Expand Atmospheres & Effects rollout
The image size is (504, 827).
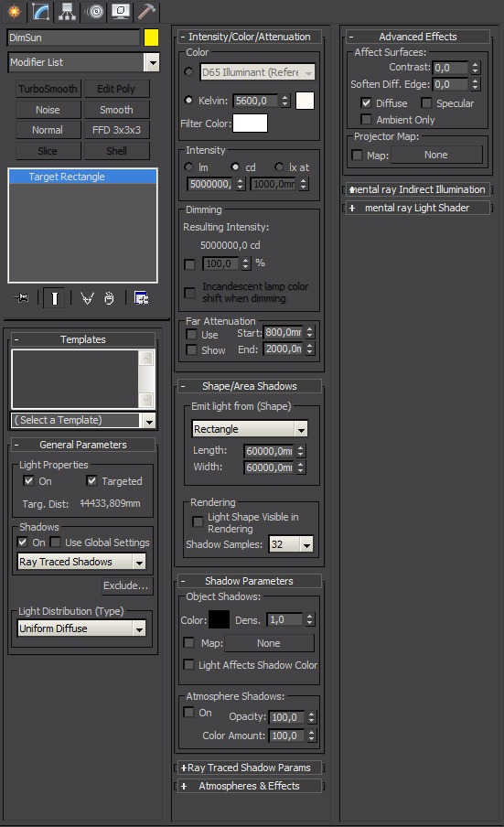[x=249, y=786]
